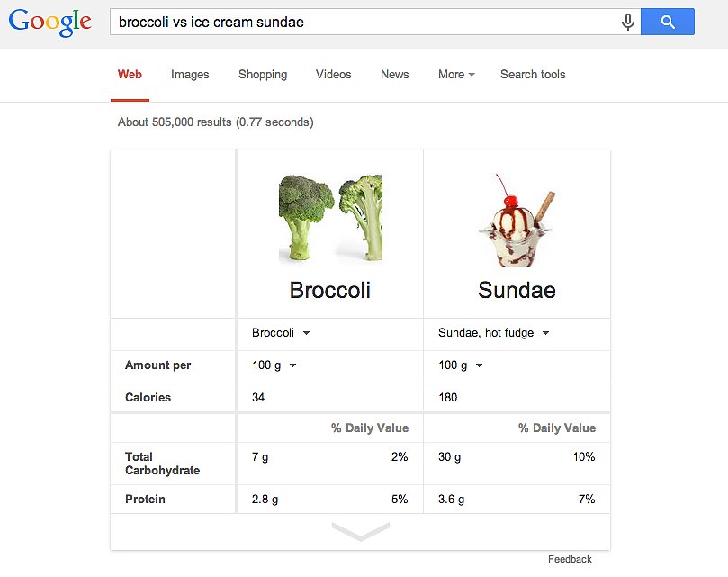Open the More search menu
The image size is (728, 577).
pos(456,75)
